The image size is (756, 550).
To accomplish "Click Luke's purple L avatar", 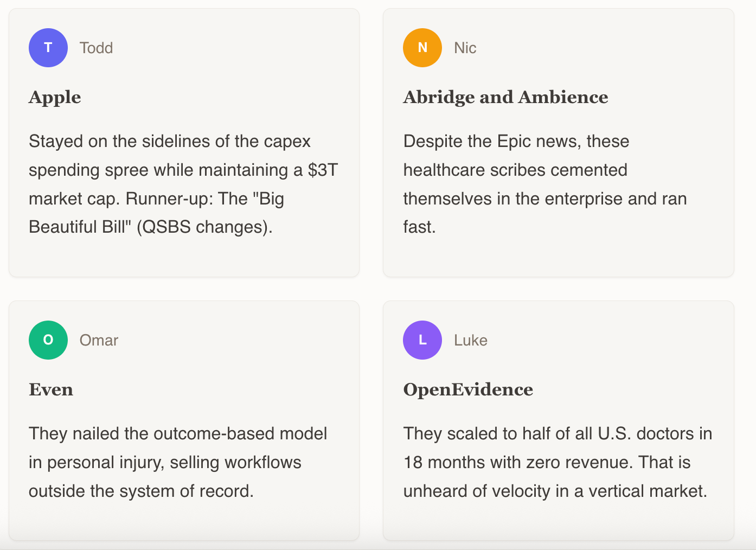I will tap(422, 340).
